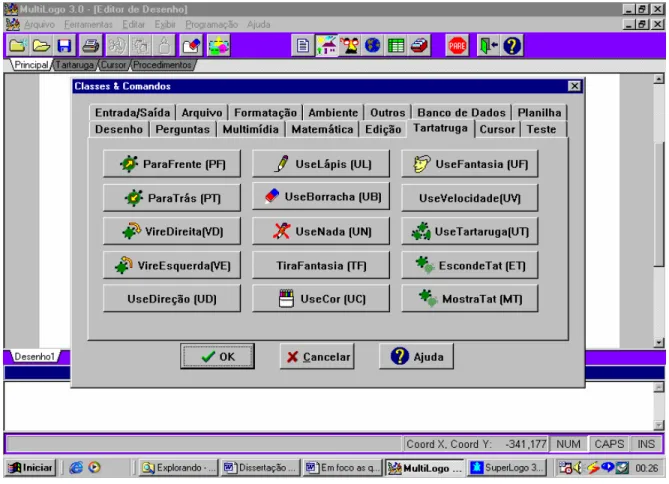Choose the VireDireita(VD) command
Viewport: 669px width, 484px height.
pyautogui.click(x=172, y=231)
